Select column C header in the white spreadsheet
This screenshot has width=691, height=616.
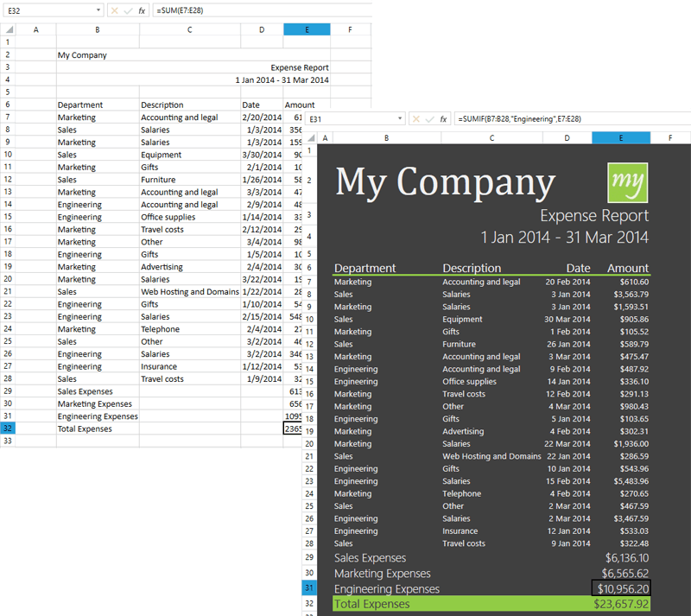tap(189, 29)
